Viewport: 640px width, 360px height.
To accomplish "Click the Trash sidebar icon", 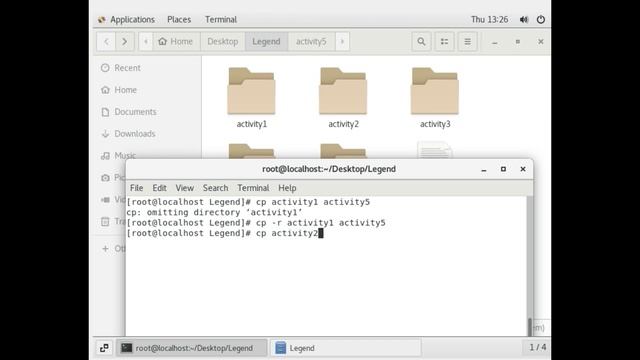I will click(105, 222).
